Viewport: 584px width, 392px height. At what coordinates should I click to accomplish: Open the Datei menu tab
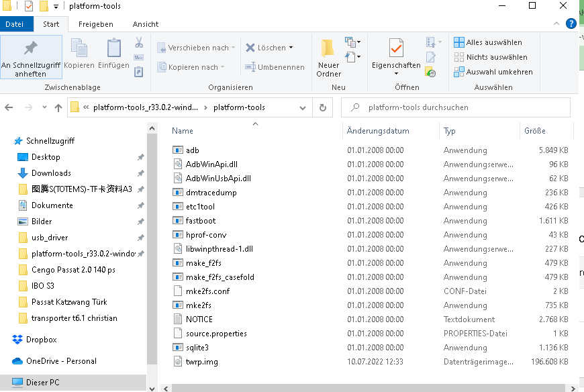(x=15, y=24)
